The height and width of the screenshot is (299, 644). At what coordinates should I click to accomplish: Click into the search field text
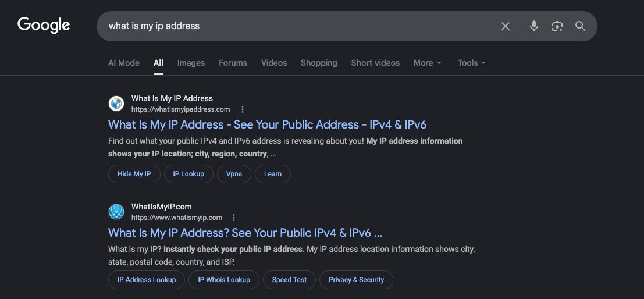click(x=154, y=26)
